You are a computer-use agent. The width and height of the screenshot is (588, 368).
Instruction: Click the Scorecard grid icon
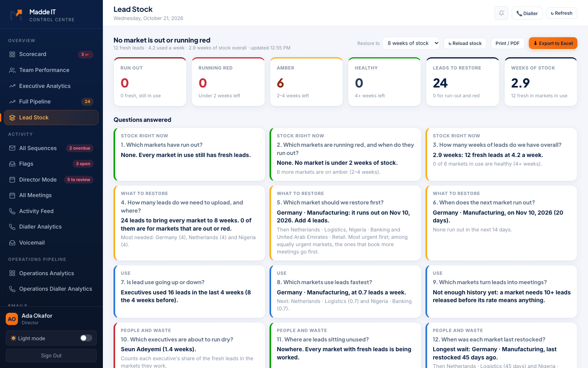tap(12, 54)
